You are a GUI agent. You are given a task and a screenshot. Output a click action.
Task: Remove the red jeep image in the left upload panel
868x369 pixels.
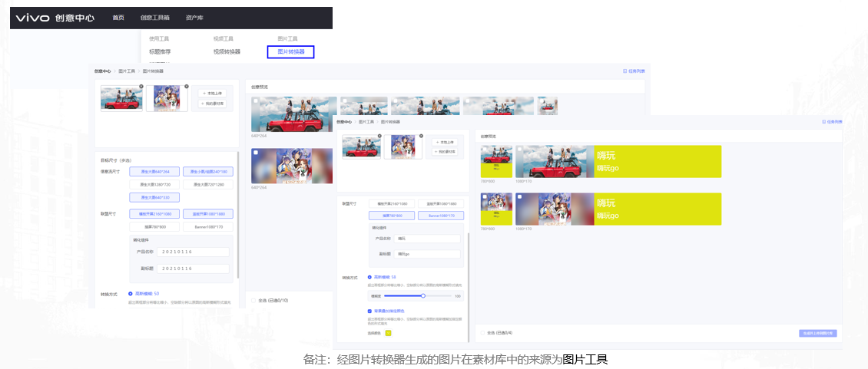141,87
